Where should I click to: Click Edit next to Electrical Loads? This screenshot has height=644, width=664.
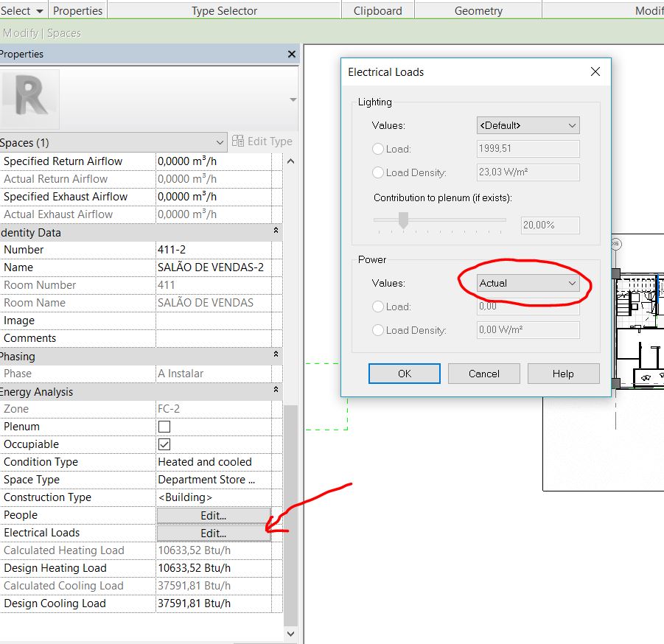coord(213,532)
